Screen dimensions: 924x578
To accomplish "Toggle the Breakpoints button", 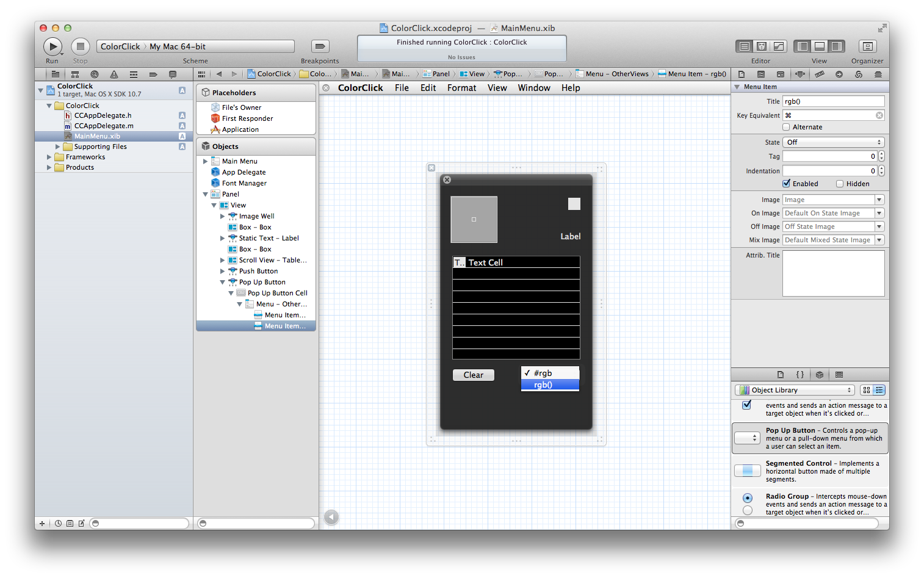I will click(x=320, y=46).
